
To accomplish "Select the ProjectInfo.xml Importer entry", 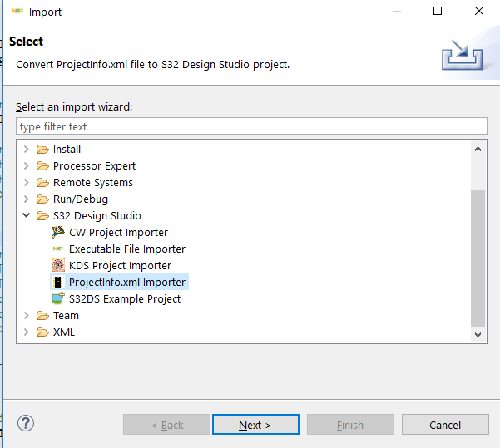I will click(127, 283).
